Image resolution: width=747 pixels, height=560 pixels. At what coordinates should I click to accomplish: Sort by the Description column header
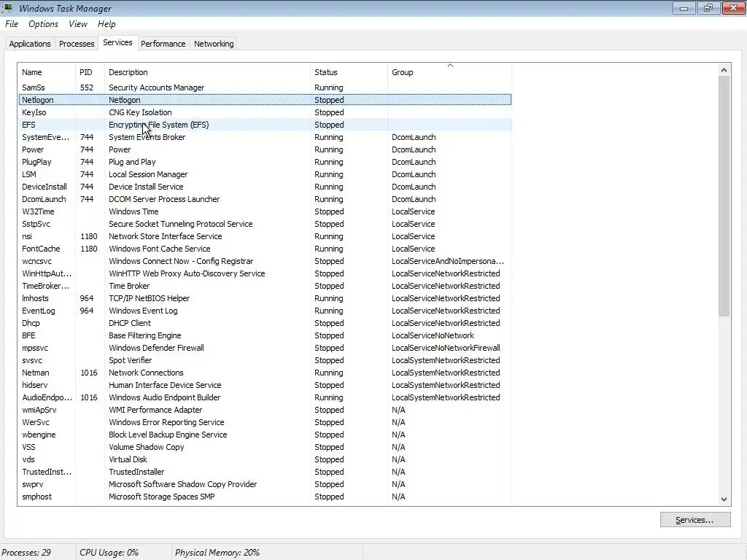pos(207,72)
